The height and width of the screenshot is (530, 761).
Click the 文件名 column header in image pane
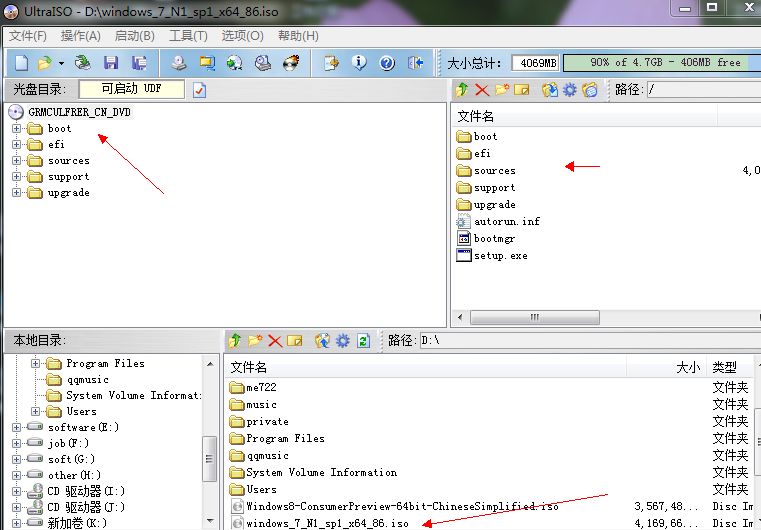476,116
